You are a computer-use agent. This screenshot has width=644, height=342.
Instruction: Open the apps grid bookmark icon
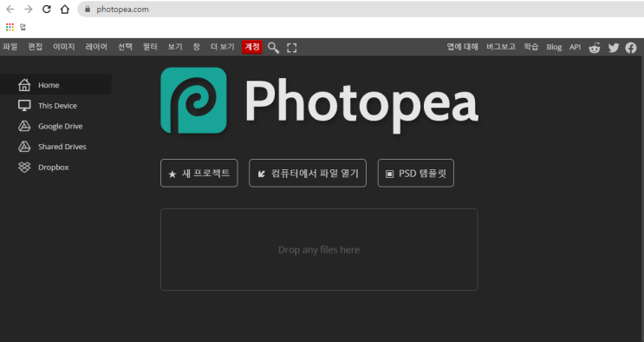pos(10,27)
